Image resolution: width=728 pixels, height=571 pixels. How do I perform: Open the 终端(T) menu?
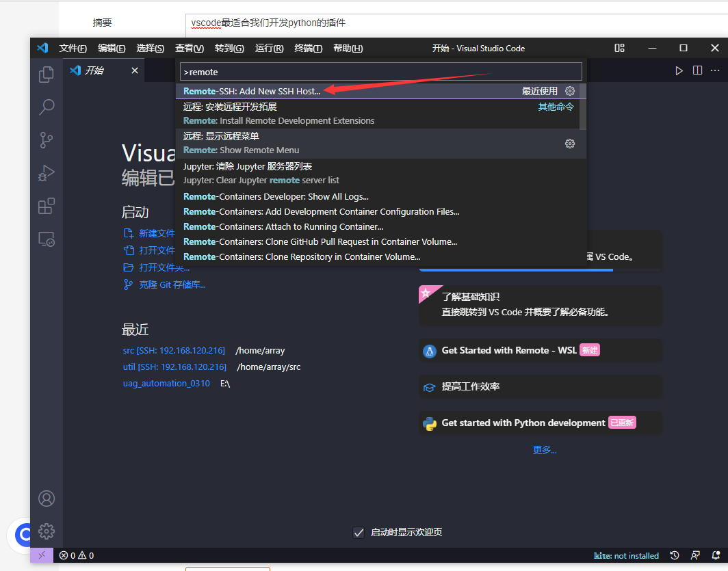click(x=309, y=49)
